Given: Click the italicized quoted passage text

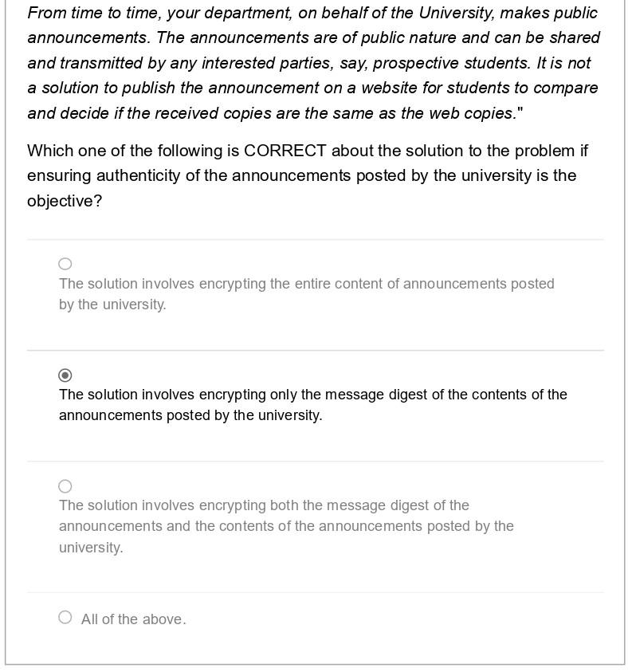Looking at the screenshot, I should coord(312,63).
